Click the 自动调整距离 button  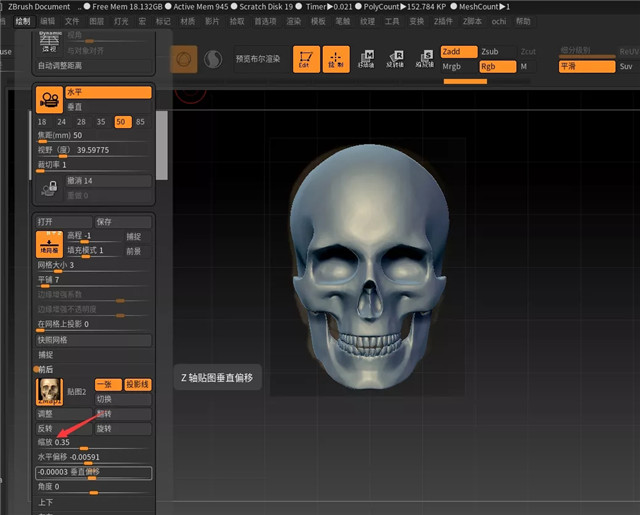click(93, 66)
